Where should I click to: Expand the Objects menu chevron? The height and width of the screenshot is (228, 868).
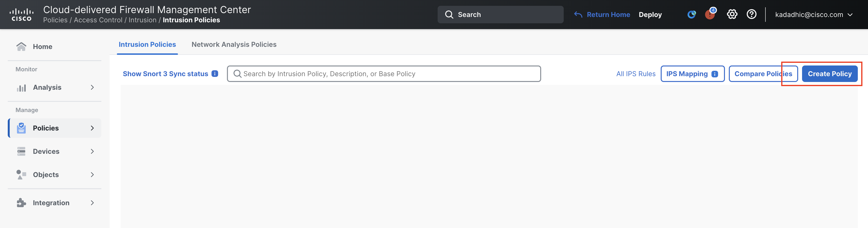pos(92,175)
